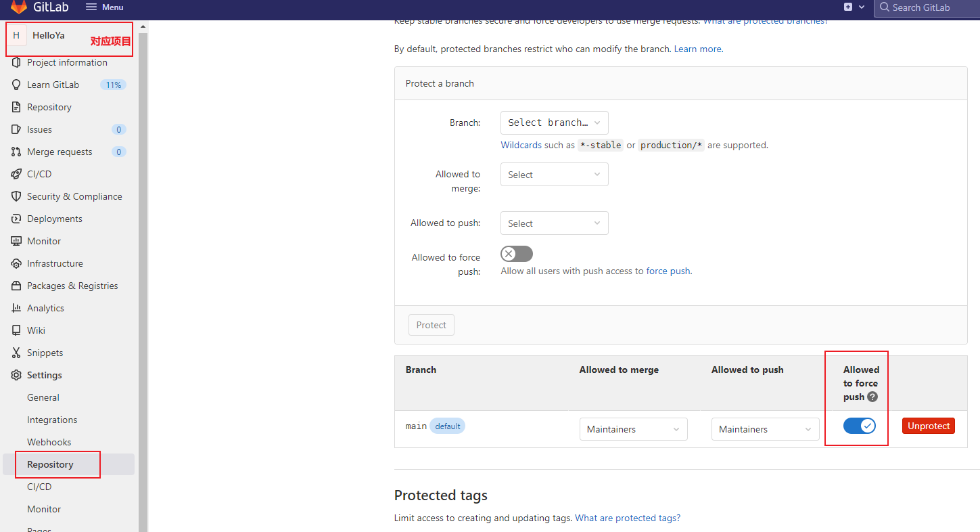
Task: Open Settings Webhooks submenu item
Action: (49, 442)
